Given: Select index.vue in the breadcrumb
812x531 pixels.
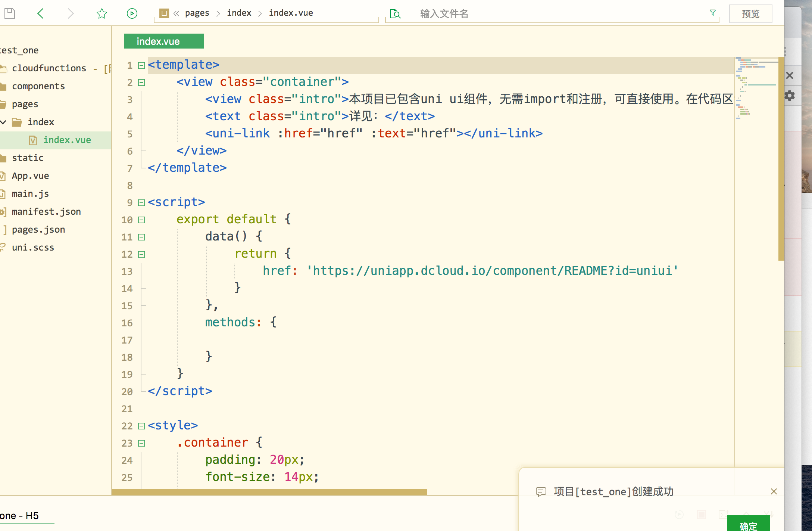Looking at the screenshot, I should [x=291, y=13].
